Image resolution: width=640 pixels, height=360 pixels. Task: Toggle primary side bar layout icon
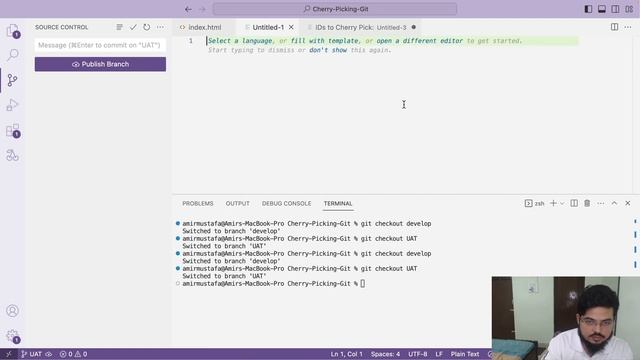(588, 9)
